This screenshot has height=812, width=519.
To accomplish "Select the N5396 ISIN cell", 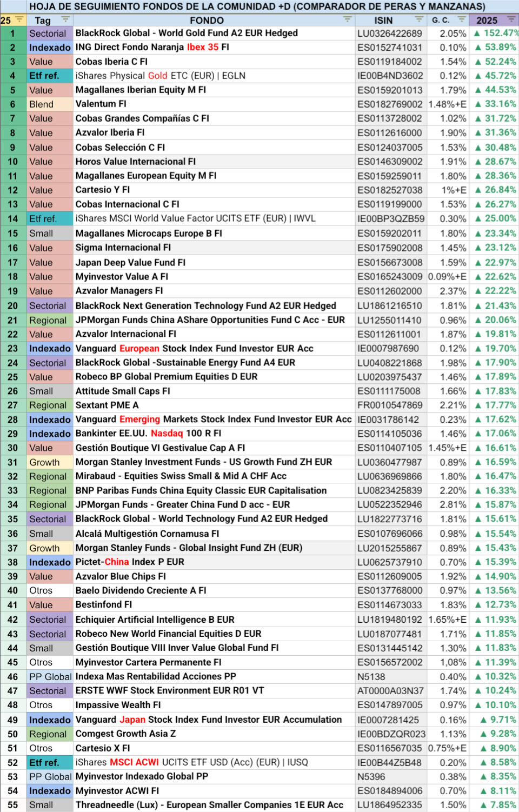I will tap(372, 777).
